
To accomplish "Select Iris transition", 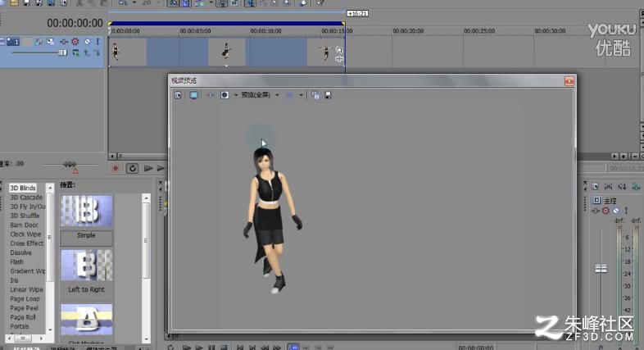I will click(14, 280).
